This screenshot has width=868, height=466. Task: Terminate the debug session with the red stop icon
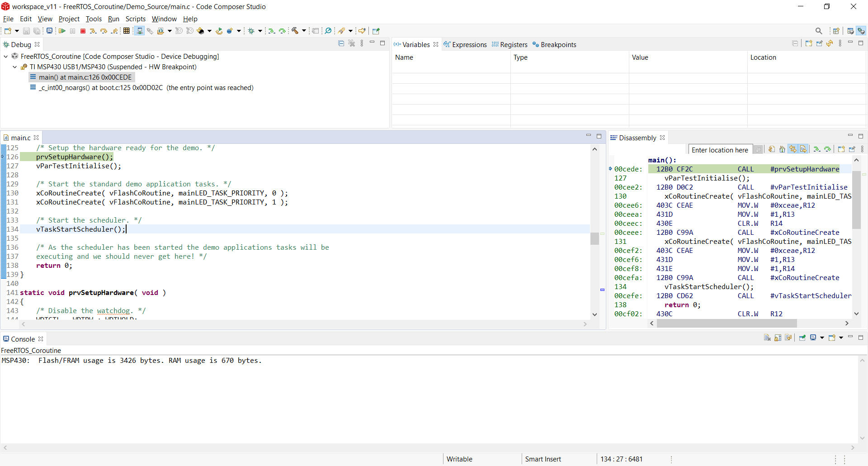pyautogui.click(x=83, y=31)
